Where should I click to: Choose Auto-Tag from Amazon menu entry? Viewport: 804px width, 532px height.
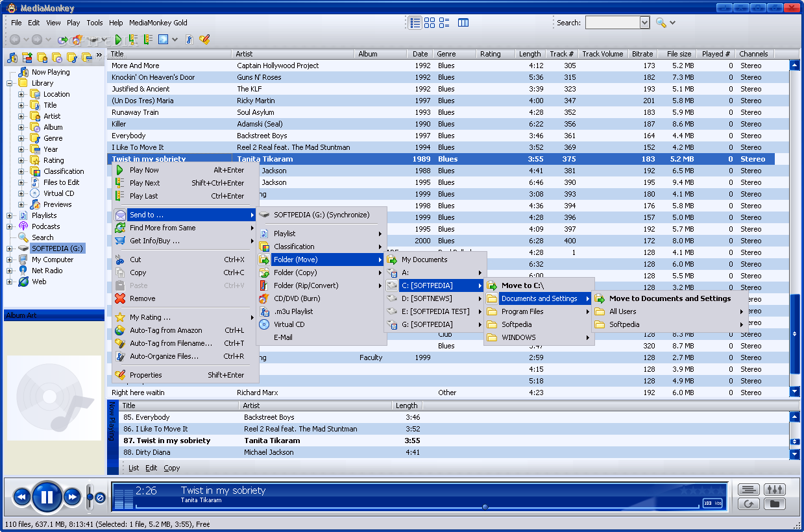[x=186, y=330]
